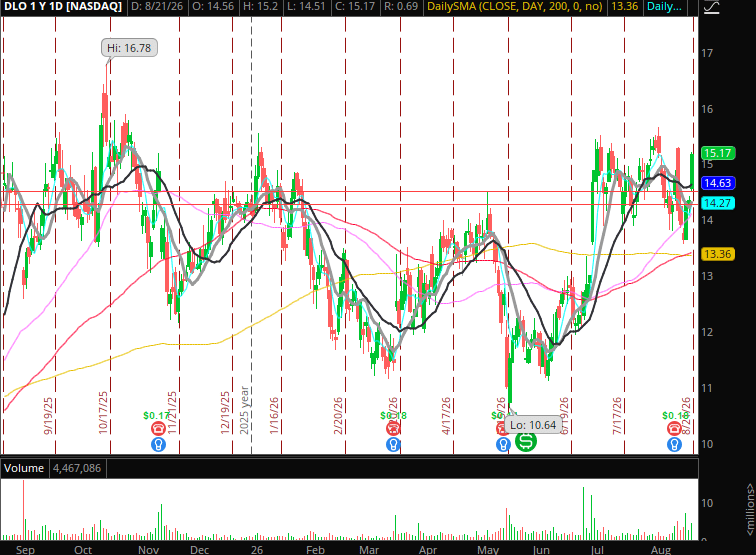Click the C: 15.17 close price readout
The height and width of the screenshot is (555, 756).
click(x=357, y=7)
